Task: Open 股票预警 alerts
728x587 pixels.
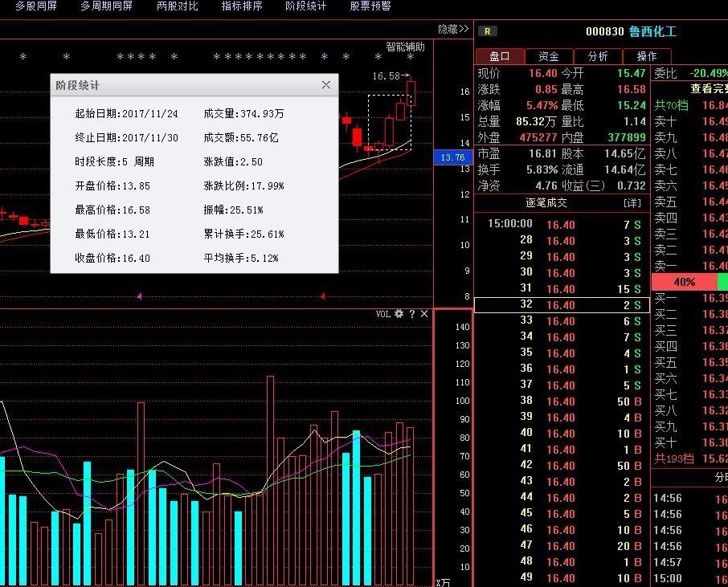Action: pos(370,6)
